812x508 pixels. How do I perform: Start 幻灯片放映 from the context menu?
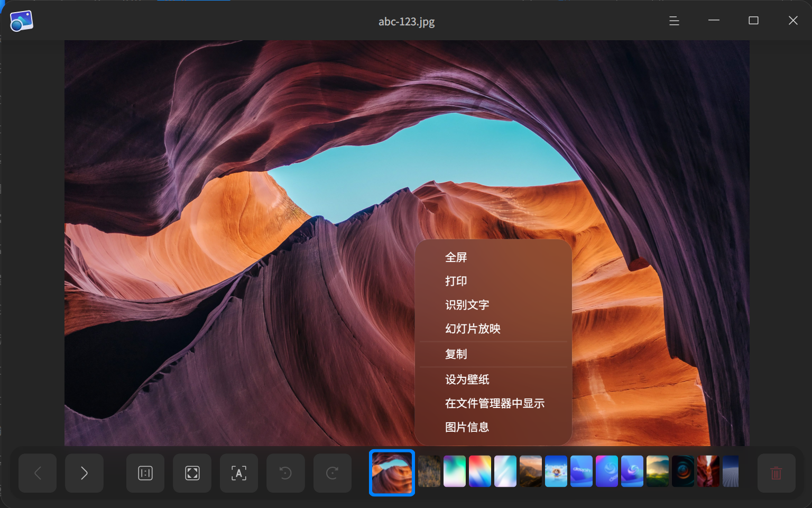pyautogui.click(x=493, y=329)
